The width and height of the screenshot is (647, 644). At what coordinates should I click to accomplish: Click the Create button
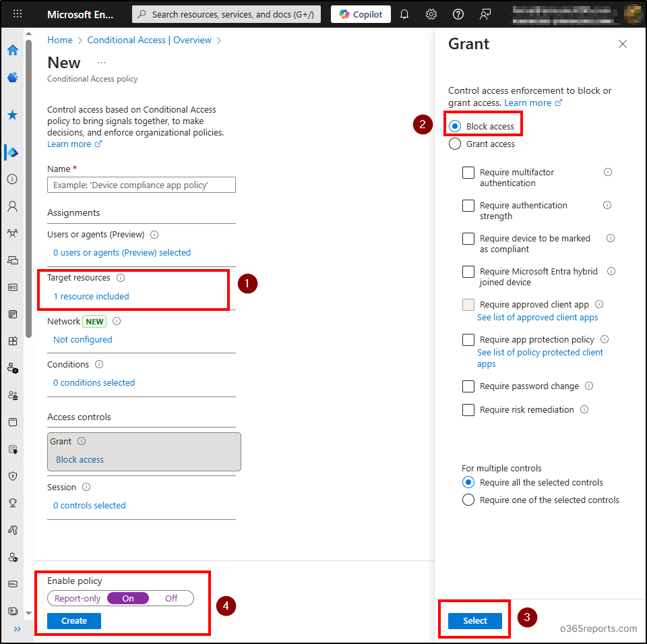[73, 621]
